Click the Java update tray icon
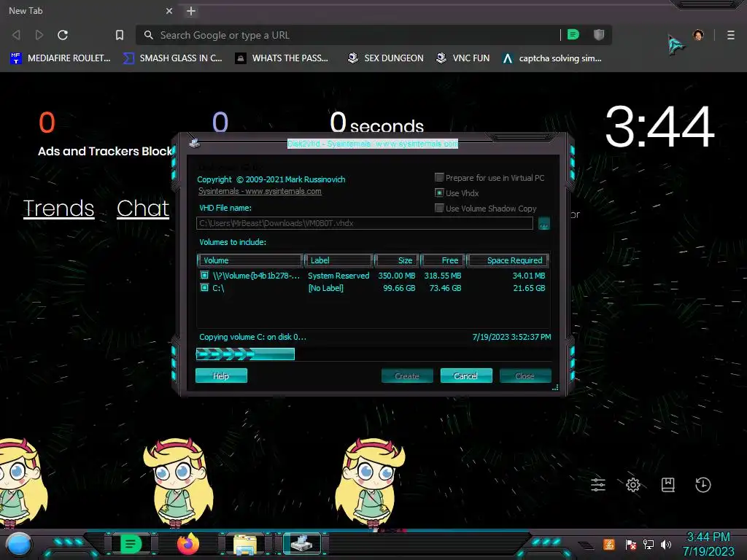Image resolution: width=747 pixels, height=560 pixels. coord(609,544)
